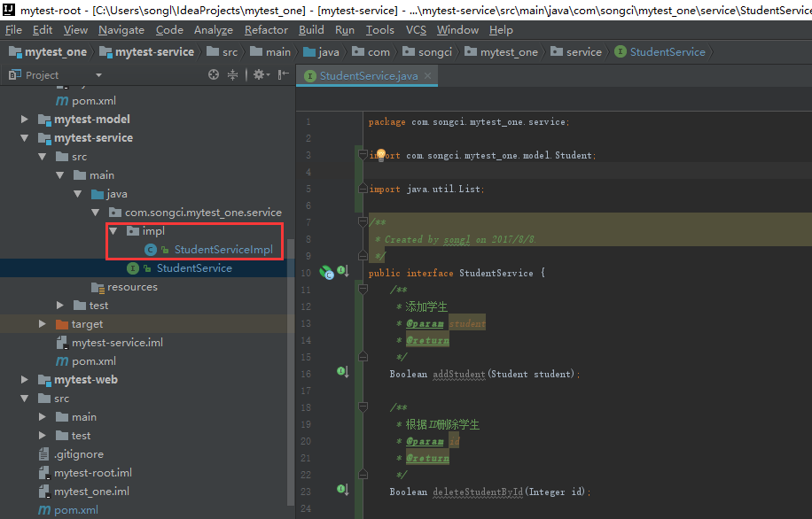Image resolution: width=812 pixels, height=519 pixels.
Task: Open the Project panel settings gear
Action: [x=258, y=75]
